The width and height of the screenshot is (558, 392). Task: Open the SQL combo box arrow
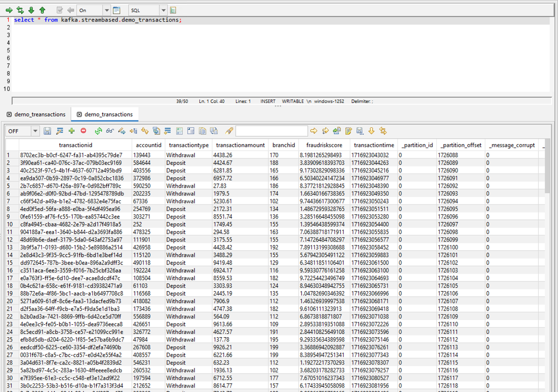click(x=164, y=10)
